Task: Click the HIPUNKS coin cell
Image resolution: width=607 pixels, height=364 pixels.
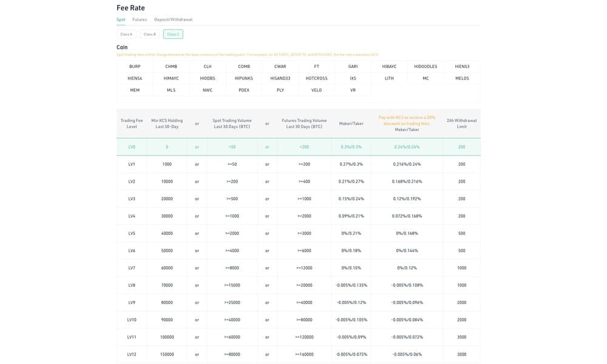Action: pos(244,78)
